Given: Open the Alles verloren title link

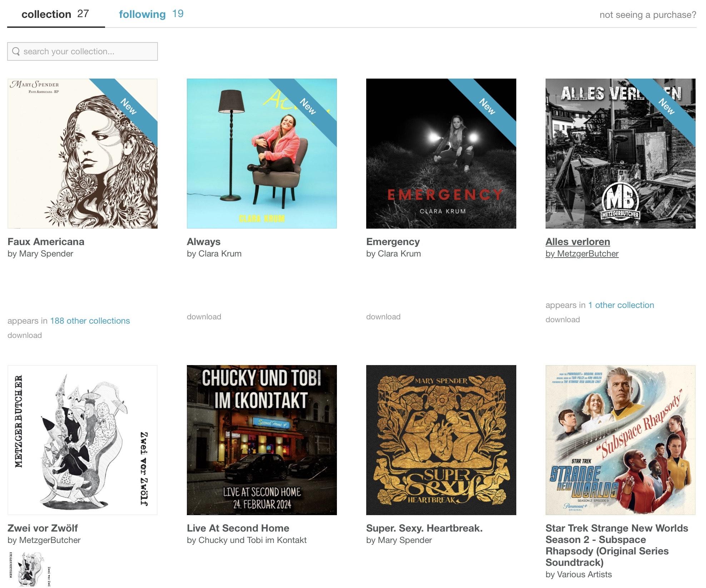Looking at the screenshot, I should tap(578, 242).
